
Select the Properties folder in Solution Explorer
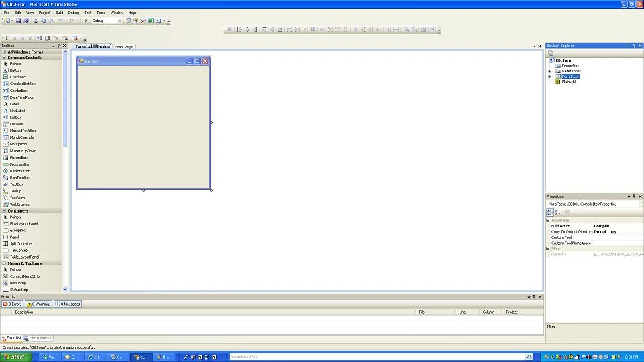(570, 66)
